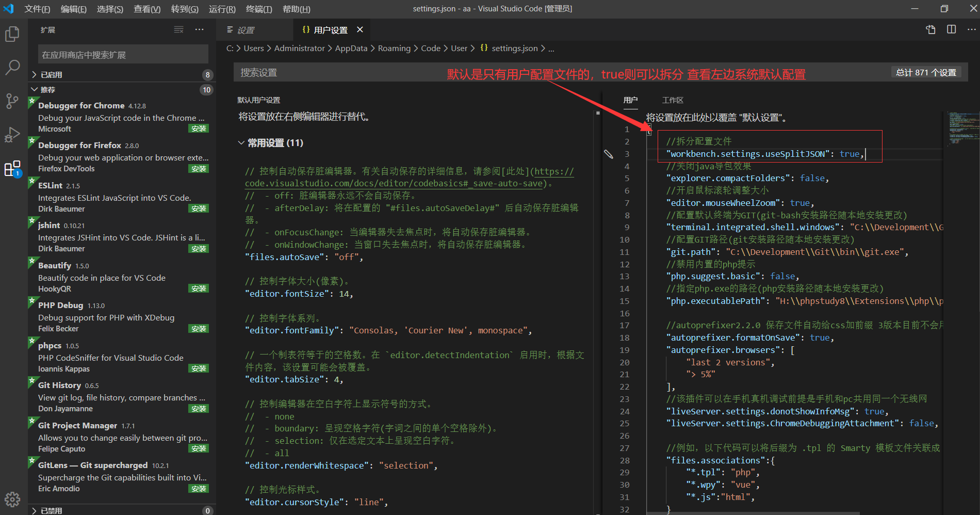Install Debugger for Chrome extension

coord(199,128)
